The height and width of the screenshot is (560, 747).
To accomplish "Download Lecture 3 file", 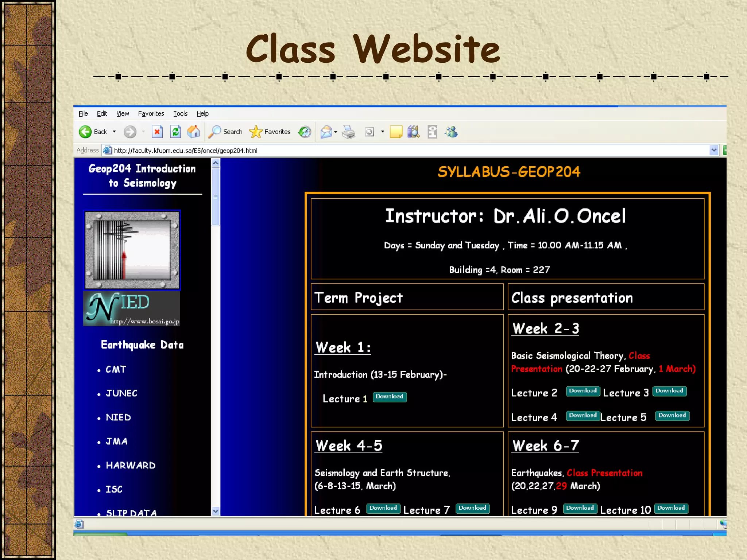I will (x=669, y=391).
